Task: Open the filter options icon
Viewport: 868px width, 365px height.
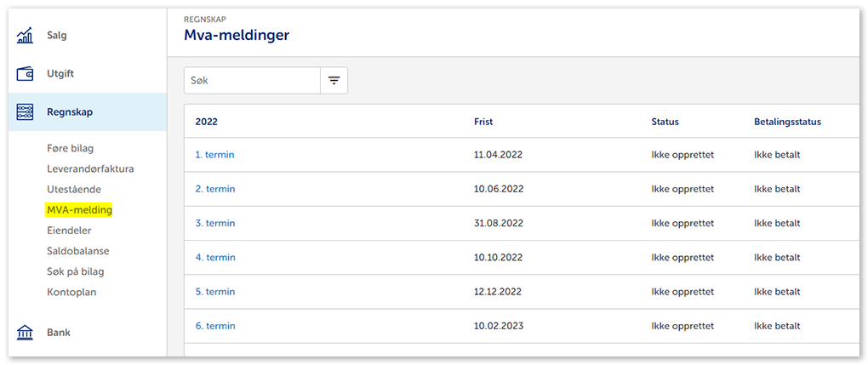Action: click(x=334, y=80)
